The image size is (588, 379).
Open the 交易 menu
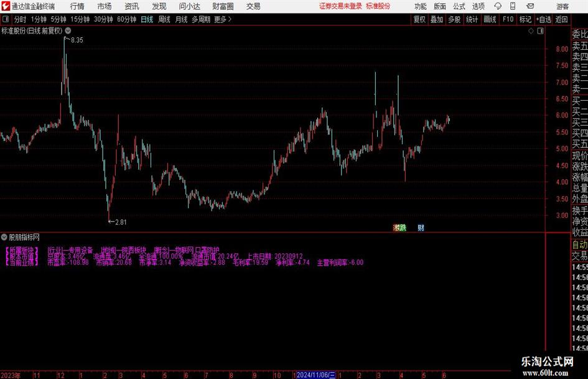point(253,6)
